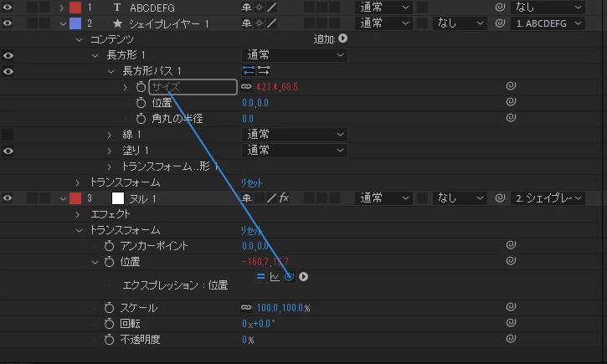
Task: Open the 長方形 1 blend mode dropdown
Action: click(x=295, y=55)
